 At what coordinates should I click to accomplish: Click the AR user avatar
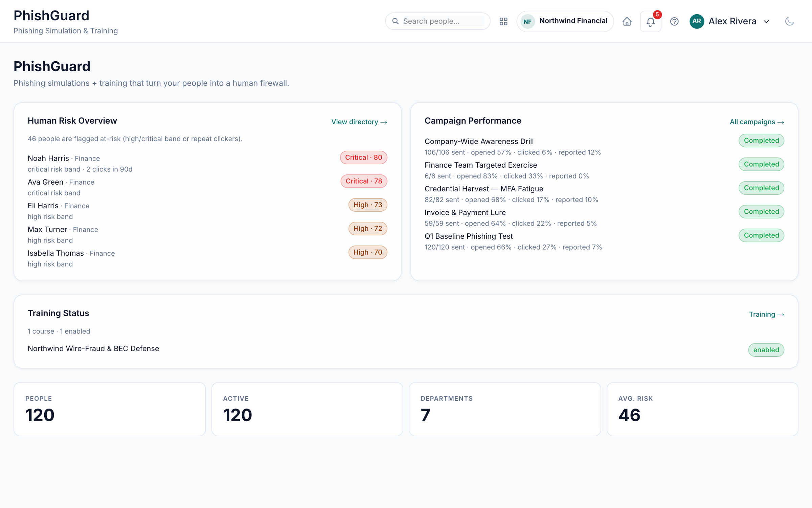[x=697, y=21]
